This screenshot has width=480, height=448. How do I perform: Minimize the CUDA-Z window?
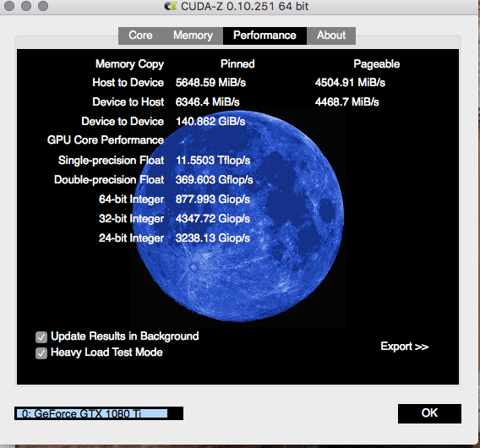click(26, 6)
